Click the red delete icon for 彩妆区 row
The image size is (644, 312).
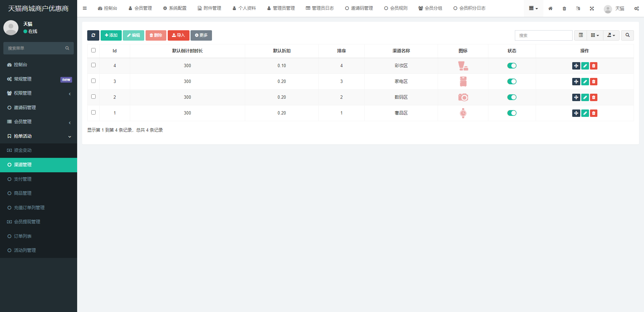(x=594, y=66)
